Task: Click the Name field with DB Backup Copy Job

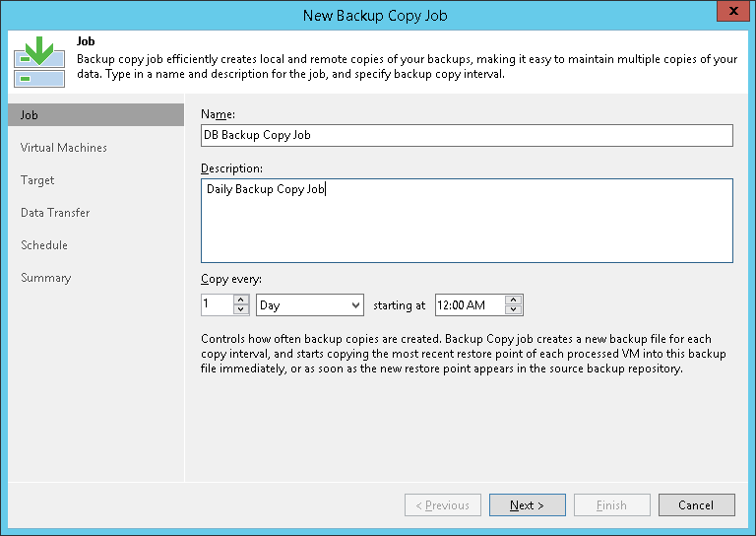Action: [x=467, y=135]
